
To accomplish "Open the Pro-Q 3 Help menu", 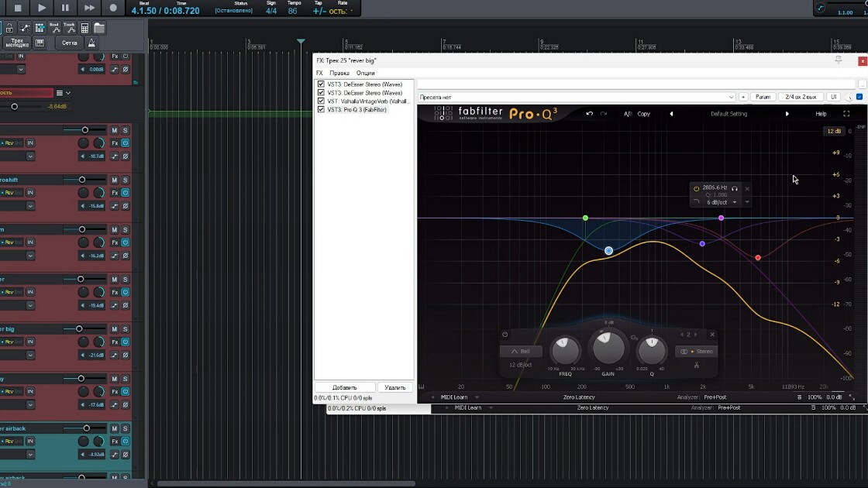I will pyautogui.click(x=821, y=114).
